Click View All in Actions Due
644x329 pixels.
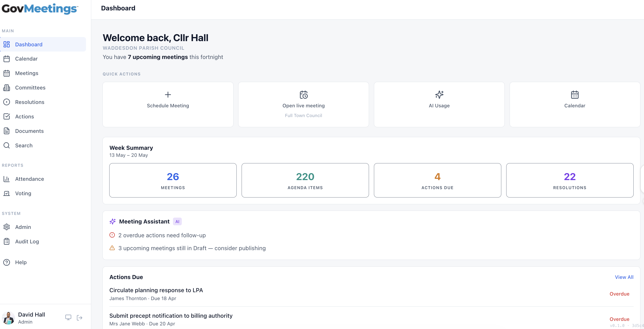[624, 277]
